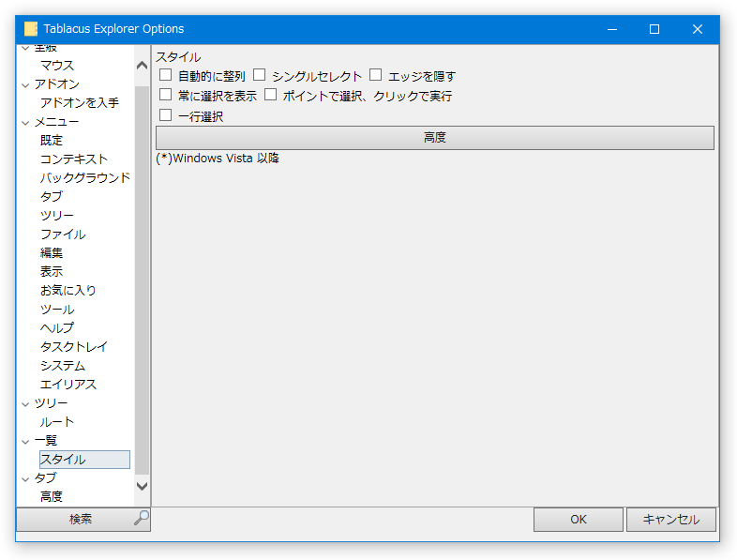Maximize the Options window
The image size is (737, 560).
click(654, 29)
